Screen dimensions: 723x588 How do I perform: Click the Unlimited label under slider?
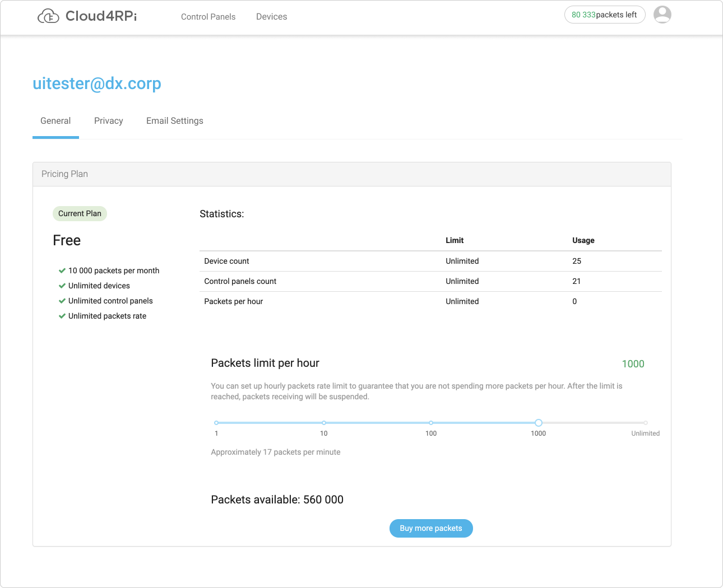tap(646, 433)
